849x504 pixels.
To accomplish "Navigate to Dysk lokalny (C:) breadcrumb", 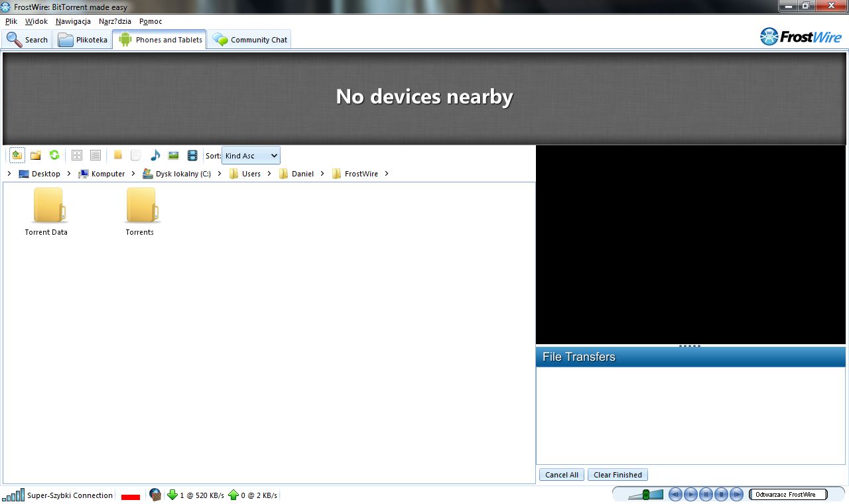I will tap(176, 174).
